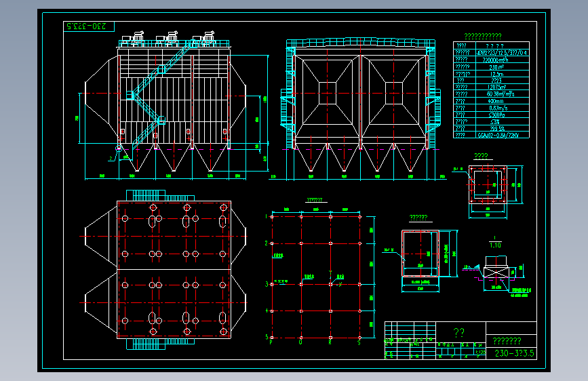The height and width of the screenshot is (381, 588).
Task: Click grid row label 1 on the foundation plan
Action: click(x=267, y=216)
